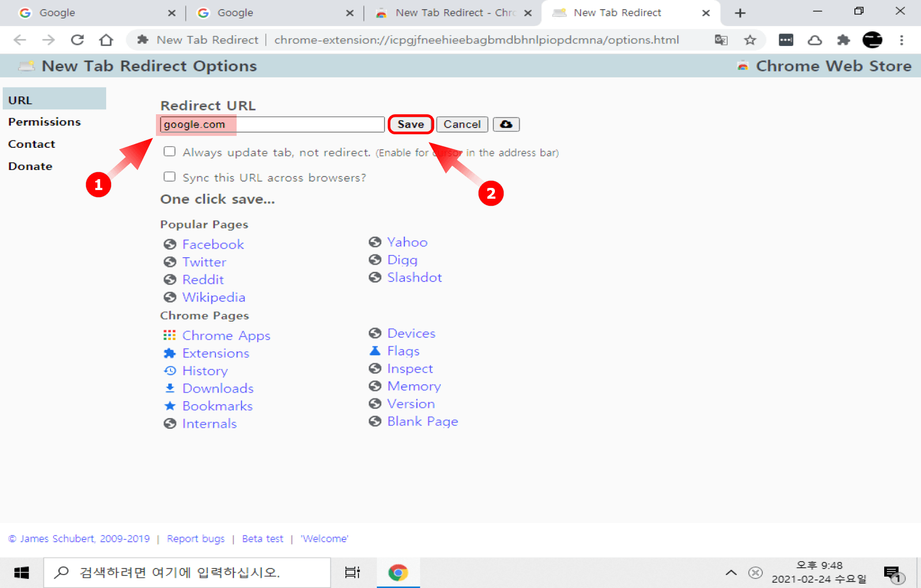This screenshot has width=921, height=588.
Task: Show hidden system tray icons chevron
Action: tap(731, 572)
